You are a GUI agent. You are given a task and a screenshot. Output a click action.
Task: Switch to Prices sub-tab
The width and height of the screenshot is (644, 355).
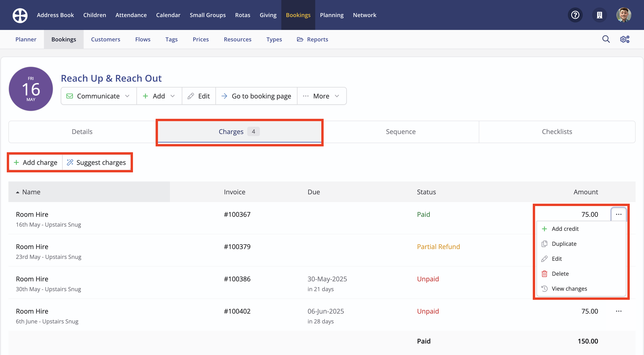201,39
